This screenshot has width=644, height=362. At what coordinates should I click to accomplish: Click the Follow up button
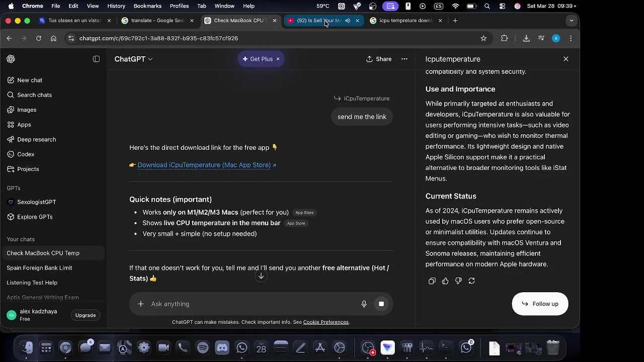(x=540, y=304)
